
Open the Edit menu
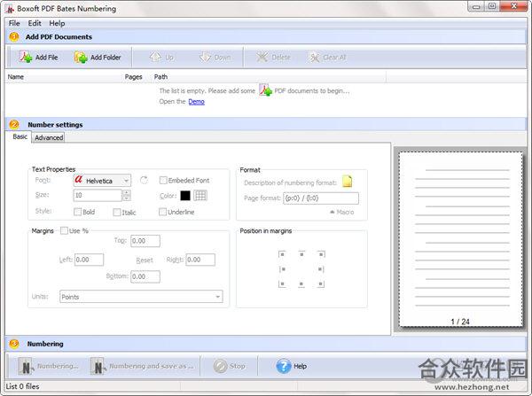coord(35,23)
